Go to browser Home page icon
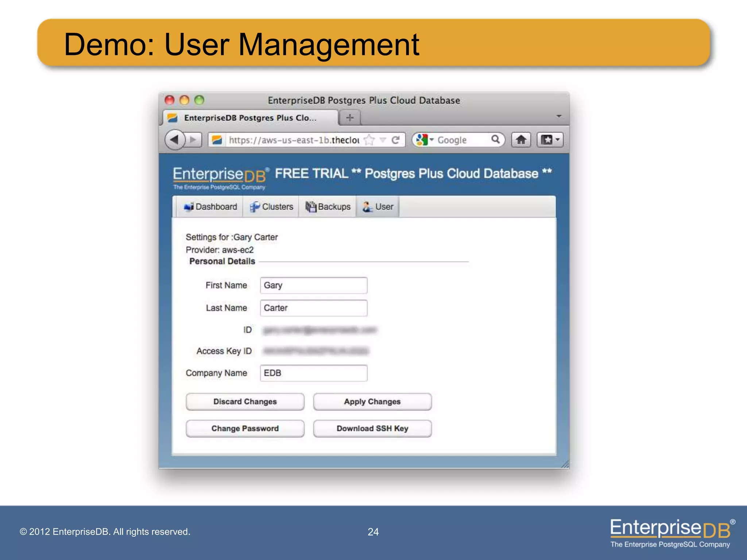Viewport: 747px width, 560px height. [x=521, y=140]
